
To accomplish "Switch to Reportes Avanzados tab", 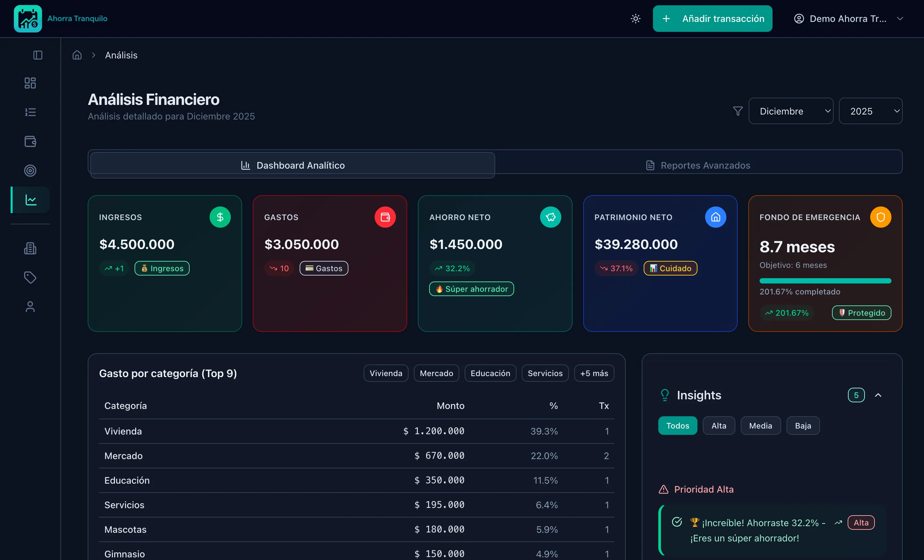I will tap(698, 165).
